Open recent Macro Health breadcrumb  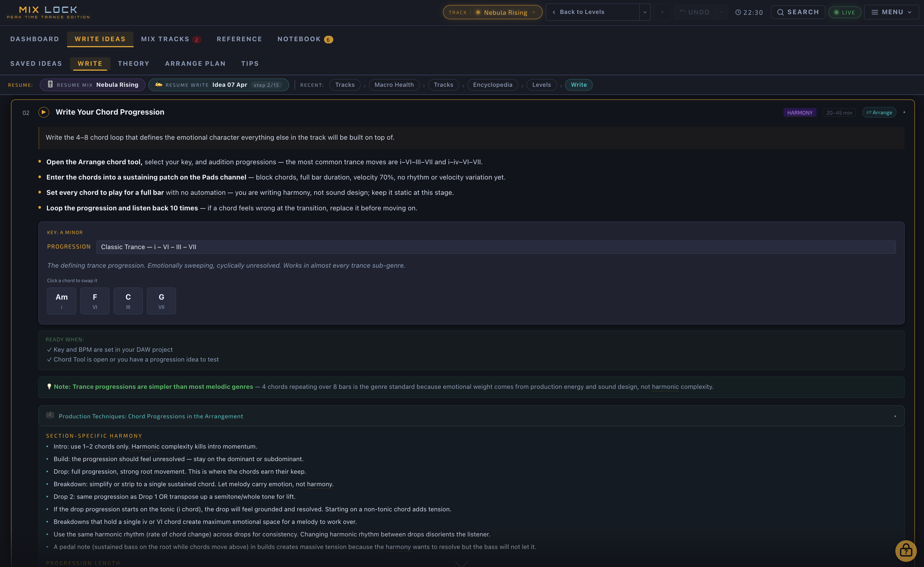394,85
